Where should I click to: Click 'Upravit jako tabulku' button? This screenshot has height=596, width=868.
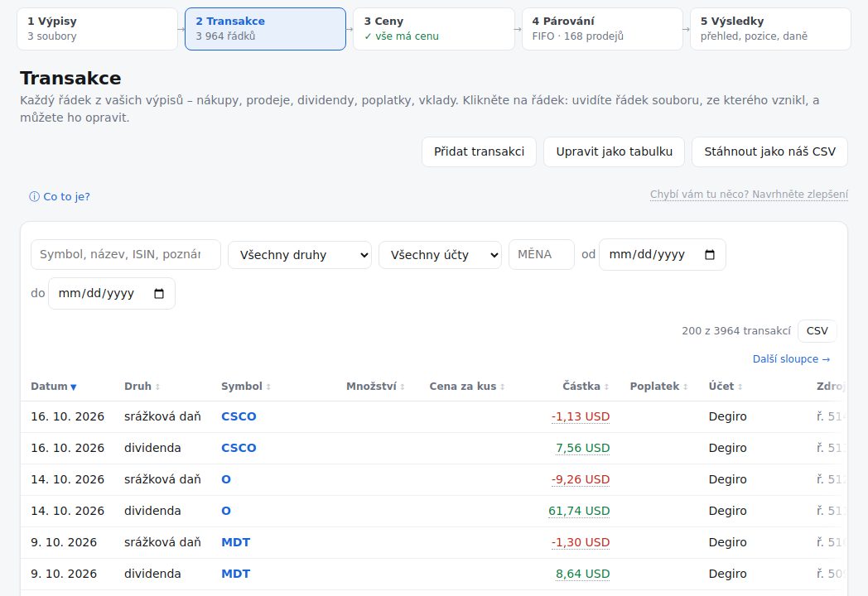coord(614,151)
